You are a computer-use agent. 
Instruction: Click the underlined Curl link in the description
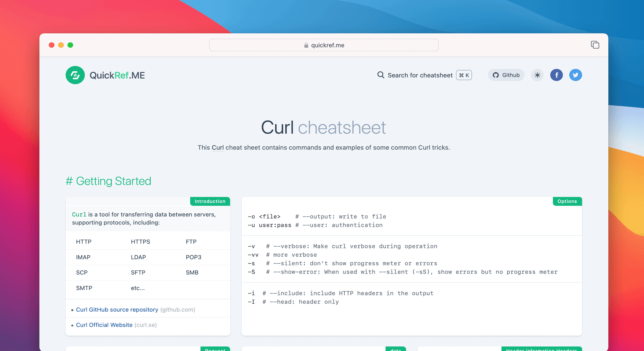click(217, 147)
